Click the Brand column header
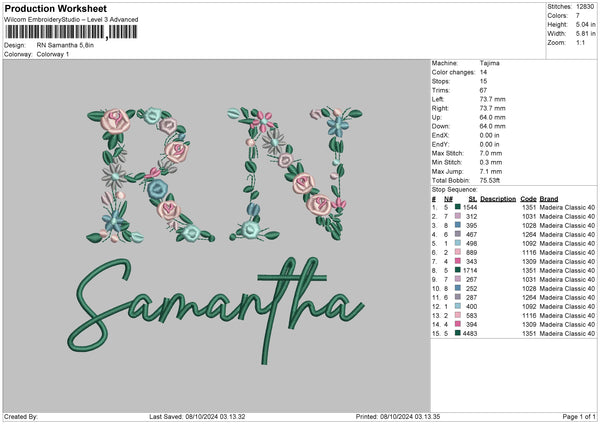This screenshot has height=424, width=600. click(x=549, y=198)
